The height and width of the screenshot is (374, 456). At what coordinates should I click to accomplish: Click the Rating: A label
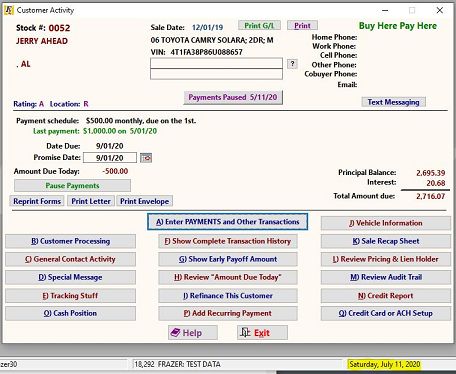point(28,104)
